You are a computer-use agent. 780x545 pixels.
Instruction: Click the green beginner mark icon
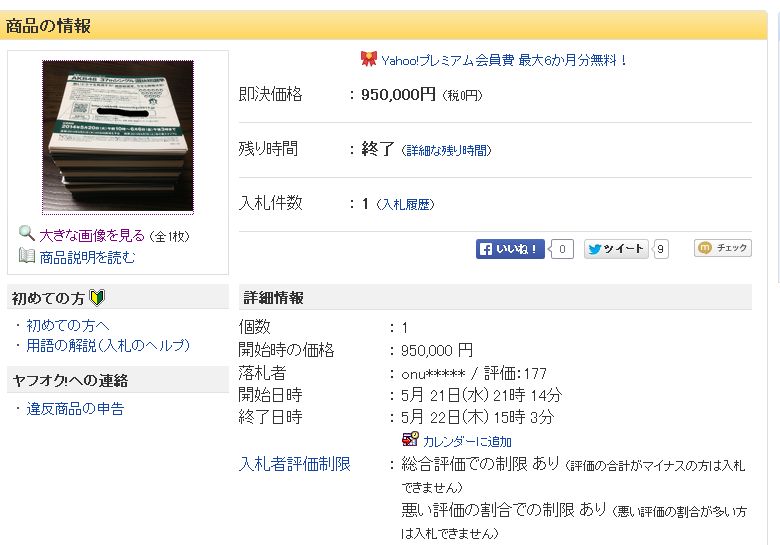pos(97,298)
